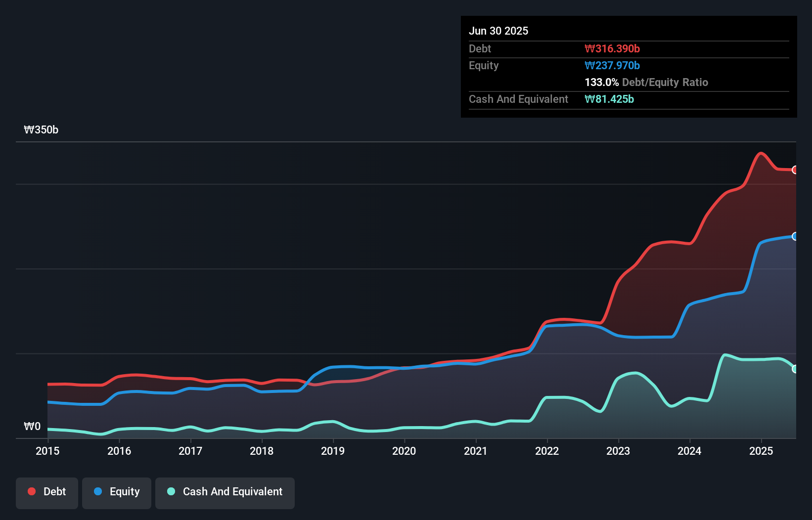The image size is (812, 520).
Task: Click the 2015 axis label
Action: click(x=47, y=451)
